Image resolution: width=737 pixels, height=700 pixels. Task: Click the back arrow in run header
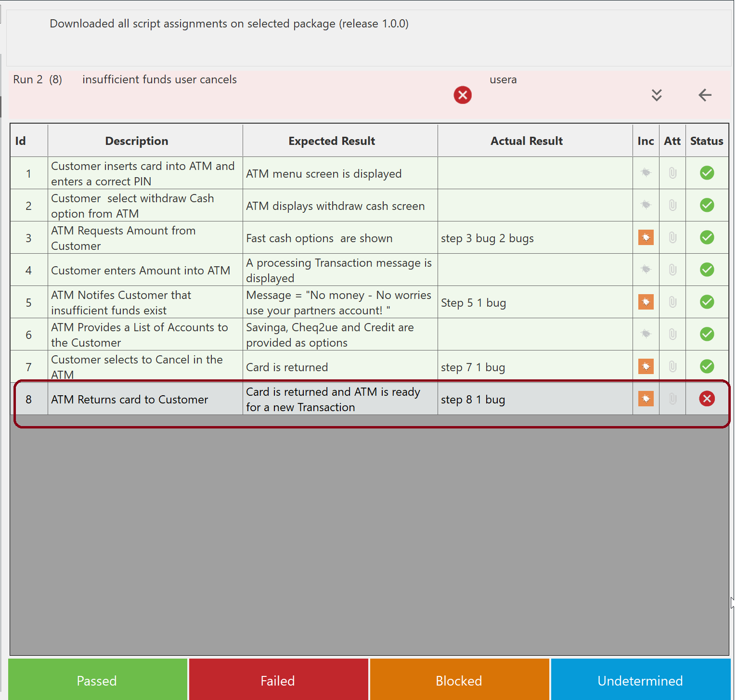705,95
